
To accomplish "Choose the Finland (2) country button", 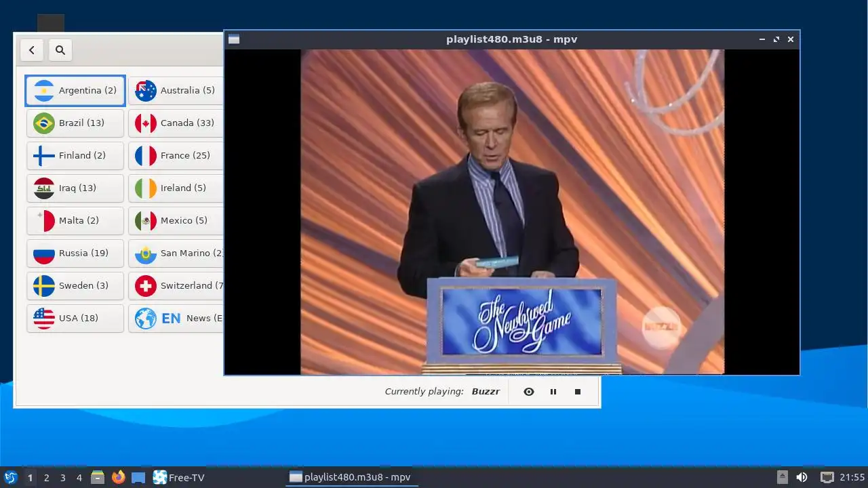I will tap(75, 155).
